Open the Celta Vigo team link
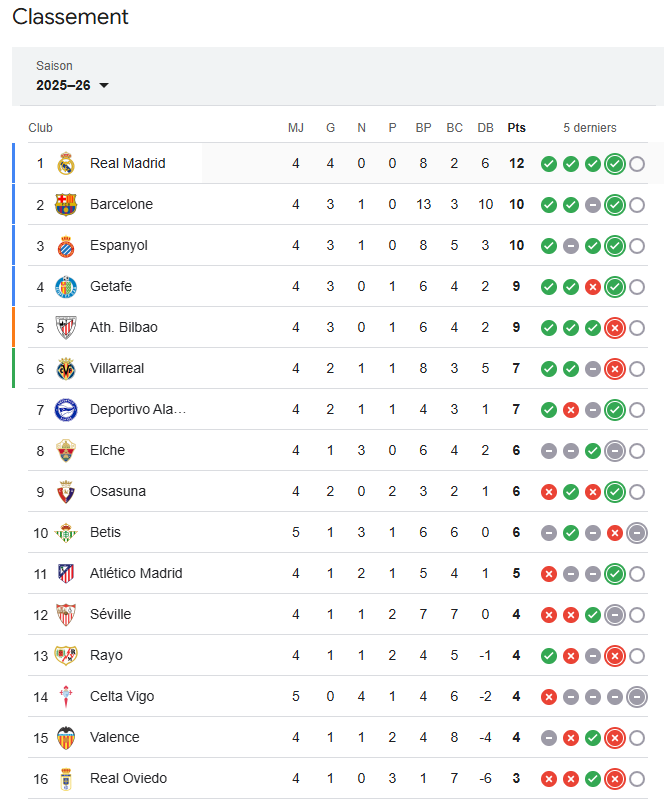671x800 pixels. click(122, 696)
